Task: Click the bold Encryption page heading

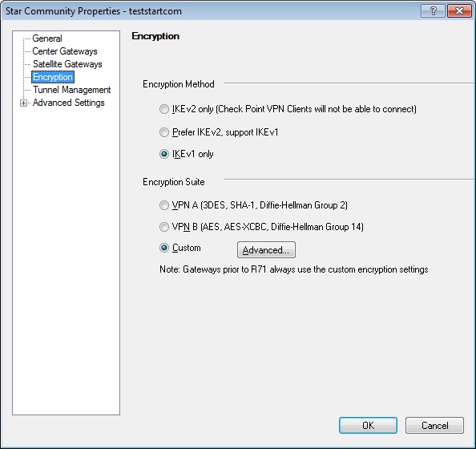Action: click(x=155, y=36)
